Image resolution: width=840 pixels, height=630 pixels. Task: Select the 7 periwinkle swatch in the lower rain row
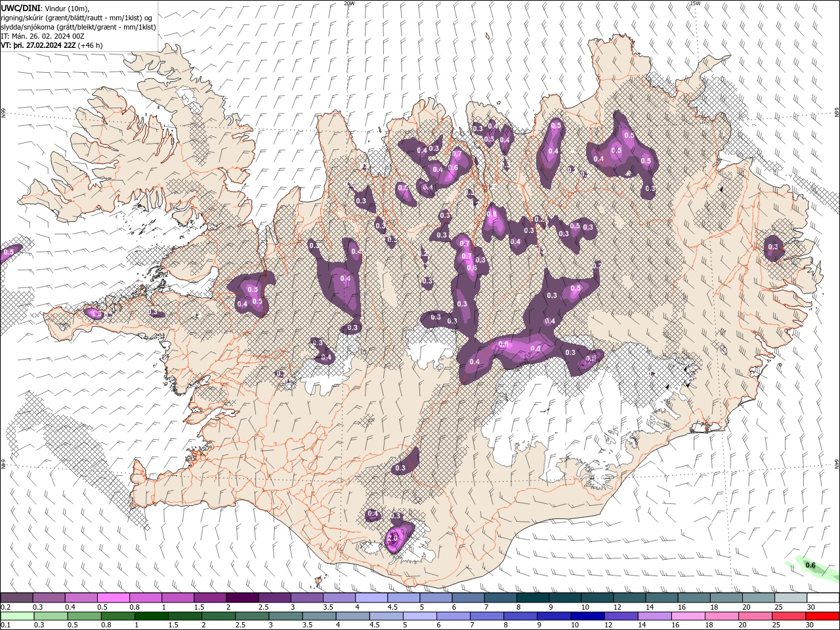click(x=487, y=616)
